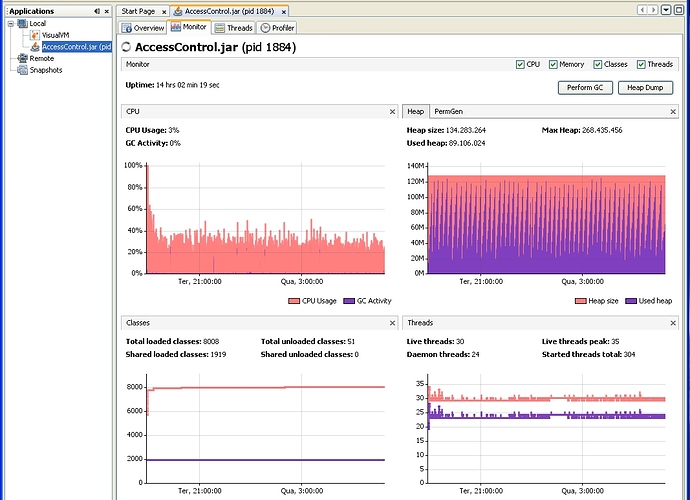Screen dimensions: 690x500
Task: Click the Profiler tab clock icon
Action: pos(265,28)
